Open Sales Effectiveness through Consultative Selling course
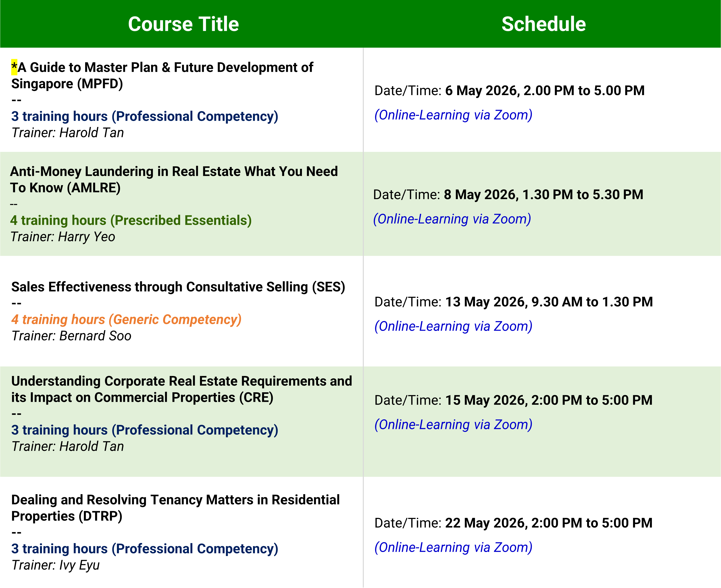This screenshot has width=721, height=588. click(178, 287)
